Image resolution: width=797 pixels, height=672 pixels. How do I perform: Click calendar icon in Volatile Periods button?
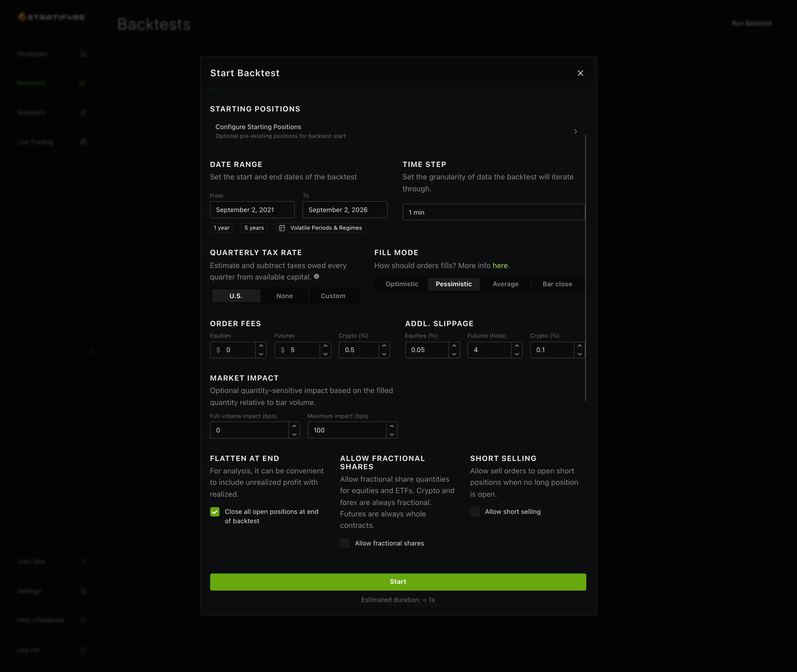tap(282, 228)
